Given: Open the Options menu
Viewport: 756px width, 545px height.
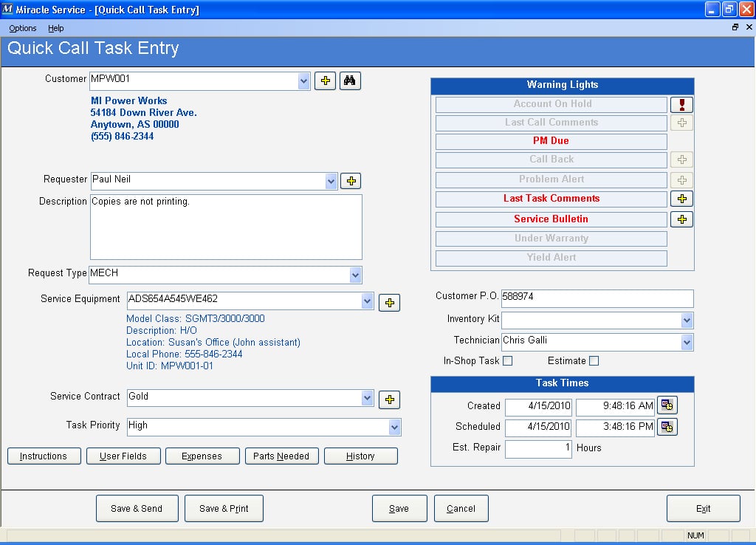Looking at the screenshot, I should (x=23, y=28).
